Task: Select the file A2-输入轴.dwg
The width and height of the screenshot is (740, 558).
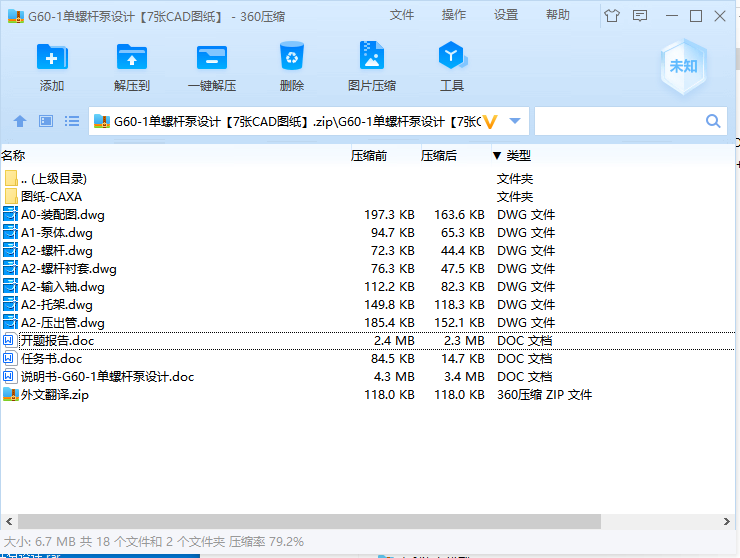Action: (x=63, y=287)
